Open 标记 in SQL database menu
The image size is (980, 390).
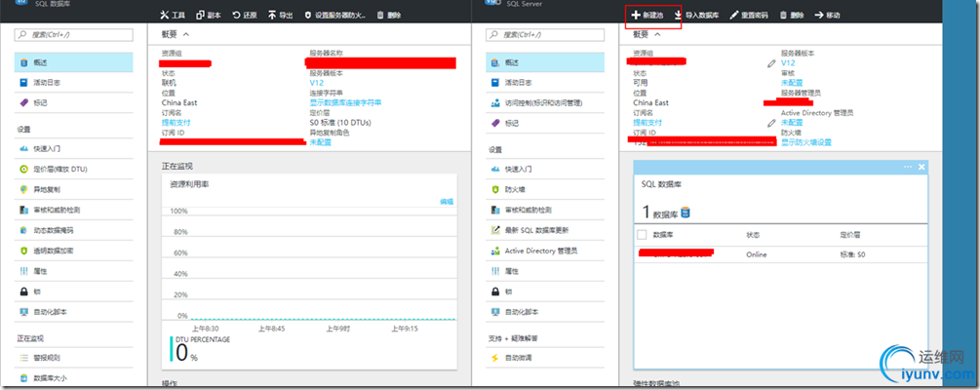pyautogui.click(x=74, y=102)
